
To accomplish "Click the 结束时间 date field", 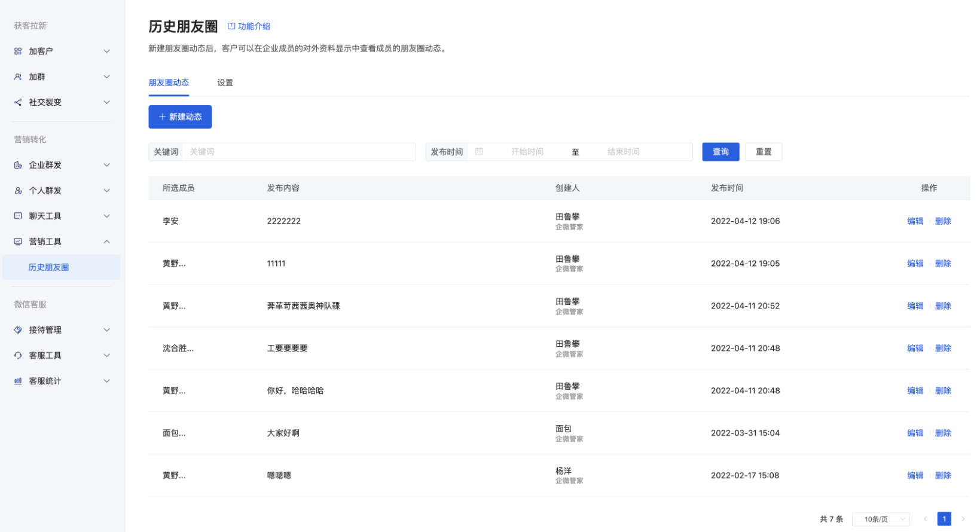I will tap(624, 152).
